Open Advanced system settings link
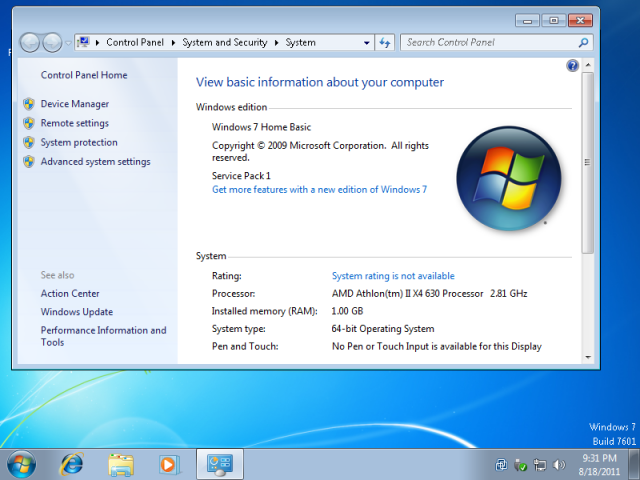 96,162
